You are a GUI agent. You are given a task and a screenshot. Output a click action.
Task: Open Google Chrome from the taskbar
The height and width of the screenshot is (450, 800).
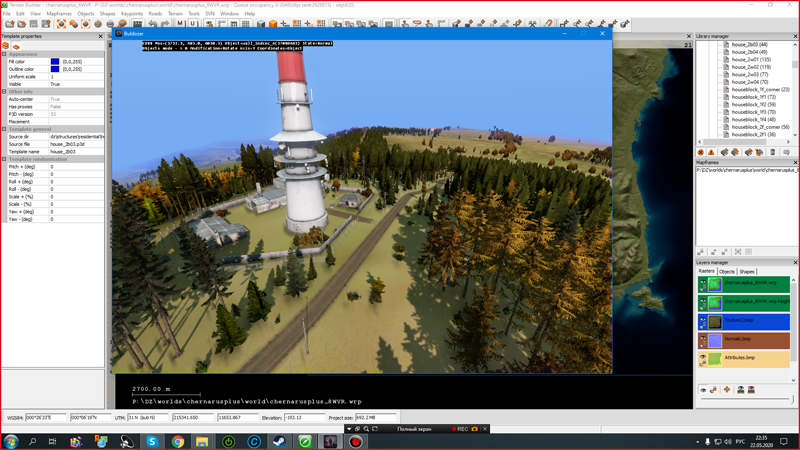pos(177,441)
